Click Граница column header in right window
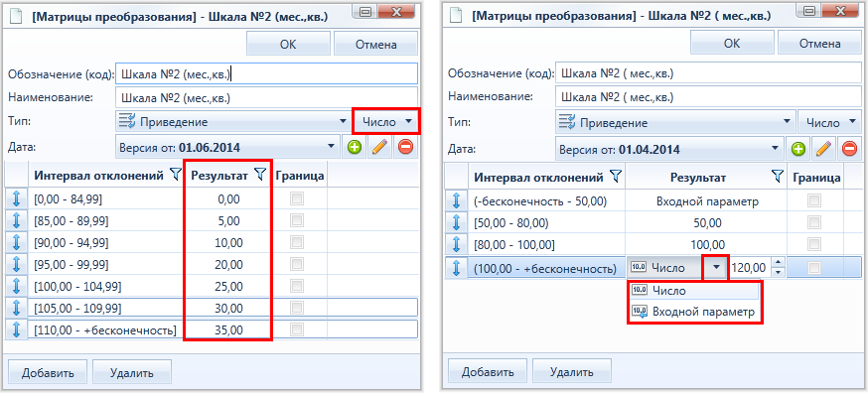The width and height of the screenshot is (868, 393). click(x=816, y=177)
